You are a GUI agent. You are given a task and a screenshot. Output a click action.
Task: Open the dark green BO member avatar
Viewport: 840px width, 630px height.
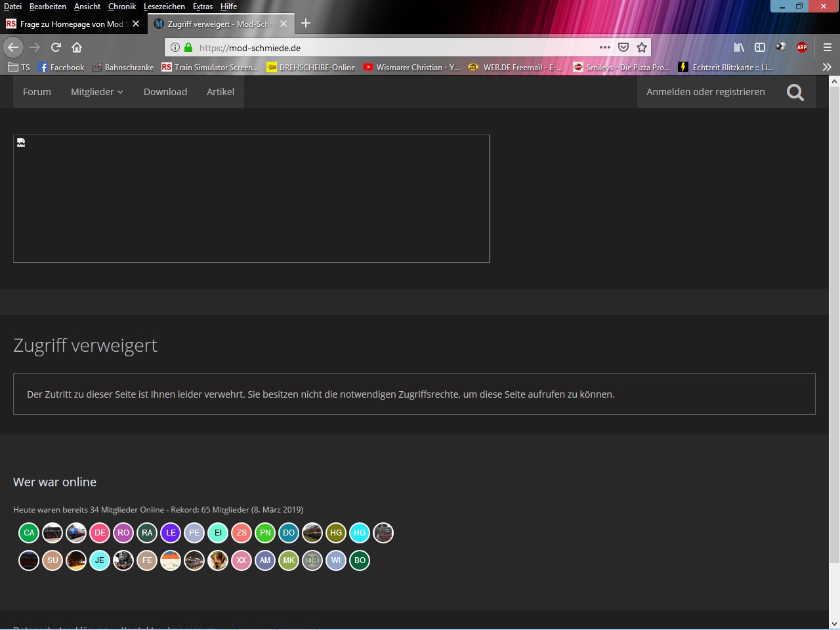click(x=360, y=560)
